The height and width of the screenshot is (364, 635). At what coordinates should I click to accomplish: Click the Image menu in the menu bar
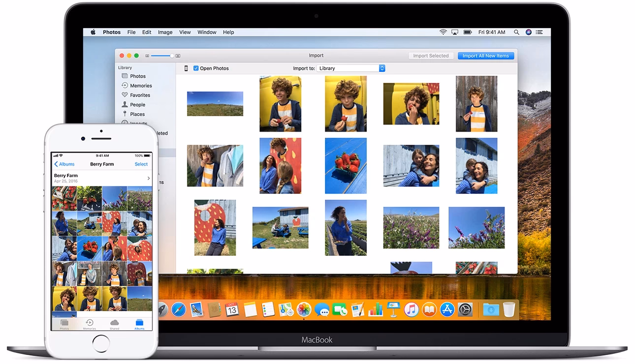coord(165,32)
